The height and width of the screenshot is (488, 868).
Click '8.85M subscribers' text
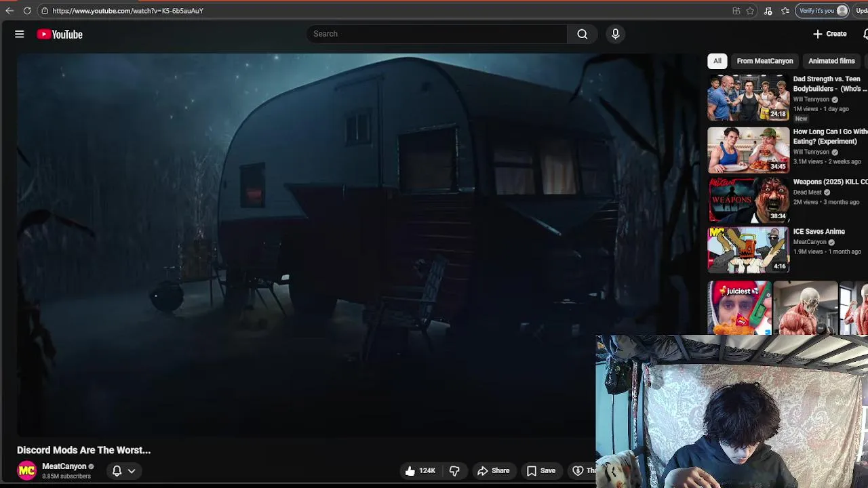click(66, 476)
